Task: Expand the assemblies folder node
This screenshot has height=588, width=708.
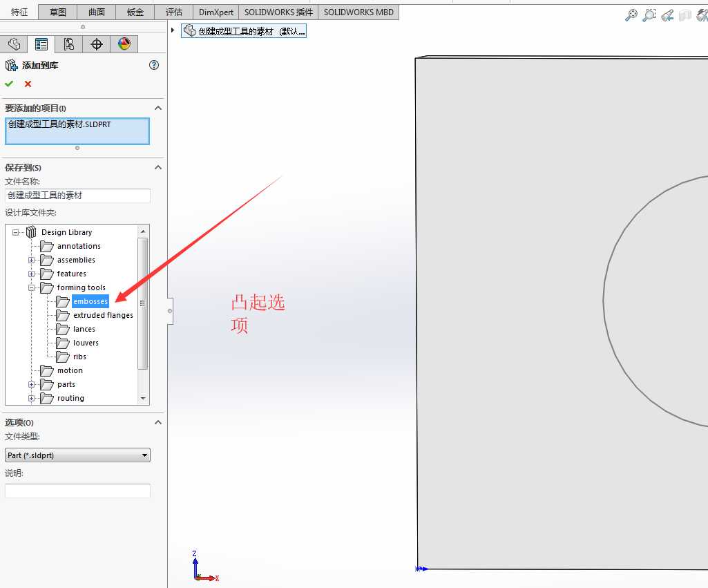Action: tap(31, 260)
